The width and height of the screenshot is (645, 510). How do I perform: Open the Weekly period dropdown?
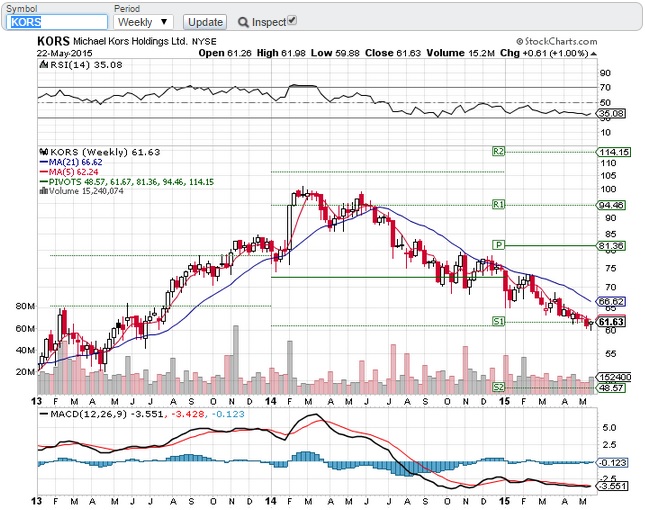coord(143,22)
